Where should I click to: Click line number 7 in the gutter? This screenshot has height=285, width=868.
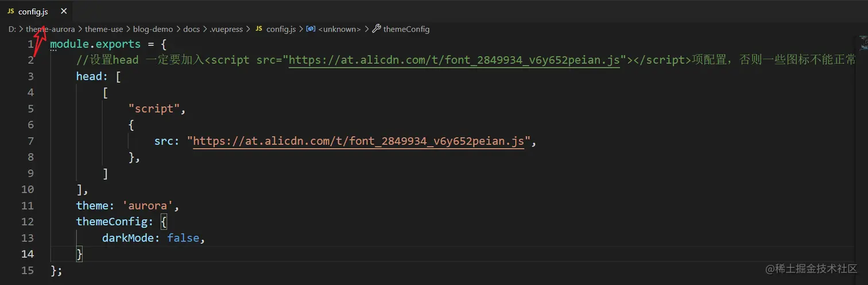click(x=30, y=141)
